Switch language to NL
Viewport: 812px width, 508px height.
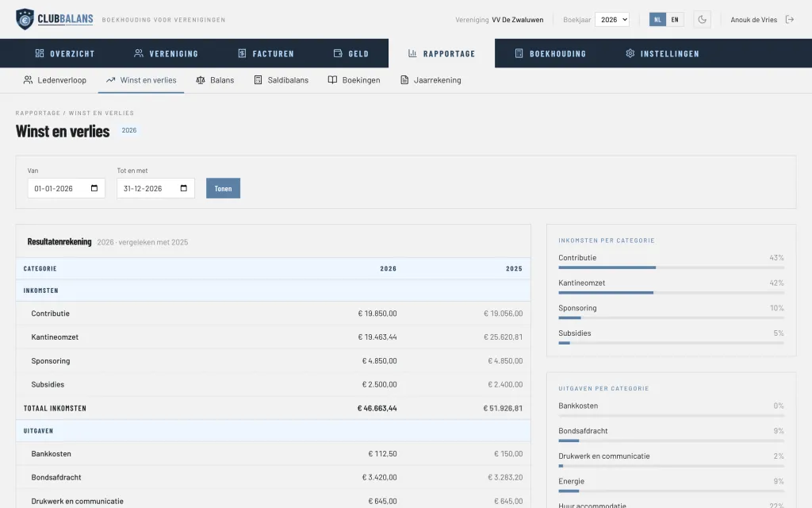[x=657, y=20]
